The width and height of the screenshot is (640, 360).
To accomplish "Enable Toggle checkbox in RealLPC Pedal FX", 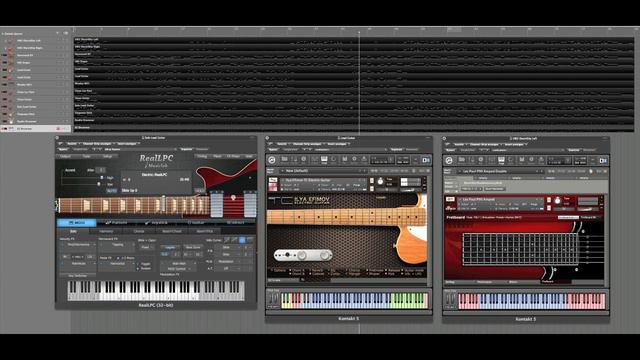I will (138, 264).
